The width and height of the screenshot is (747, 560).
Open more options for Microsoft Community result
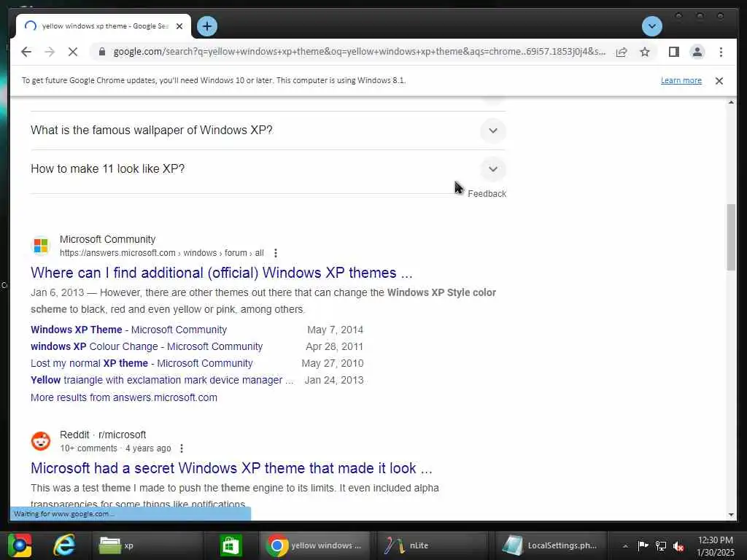point(275,253)
